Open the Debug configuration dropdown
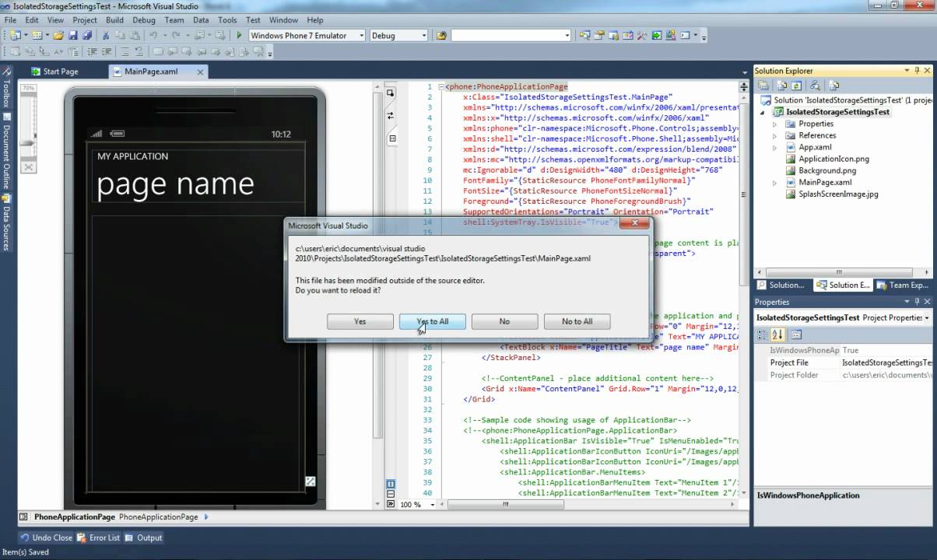The image size is (937, 560). pyautogui.click(x=424, y=36)
